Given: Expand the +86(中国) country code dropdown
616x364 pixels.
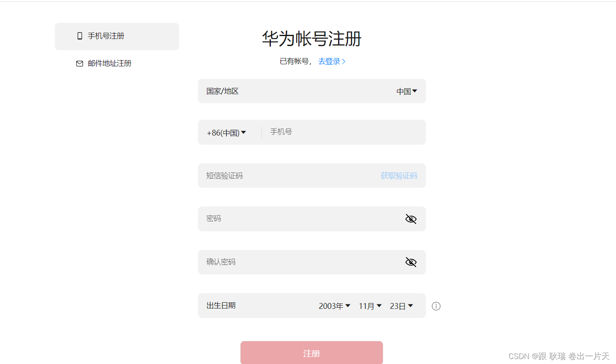Looking at the screenshot, I should pos(226,133).
